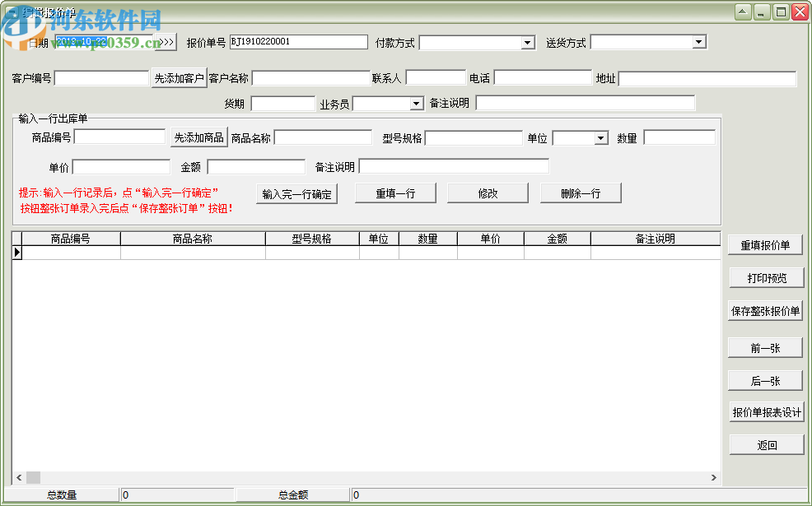Screen dimensions: 812x506
Task: Click the 客户名称 input field
Action: pos(311,78)
